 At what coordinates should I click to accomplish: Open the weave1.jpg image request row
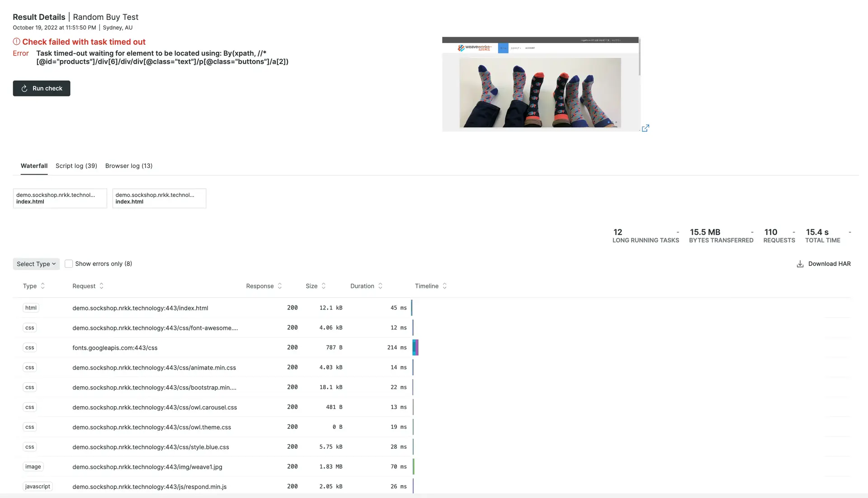click(x=147, y=467)
